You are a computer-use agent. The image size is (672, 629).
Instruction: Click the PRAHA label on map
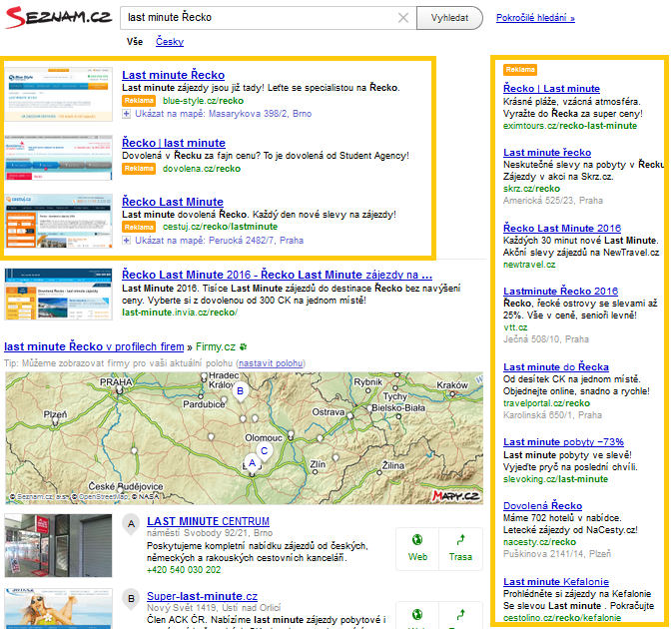point(116,381)
